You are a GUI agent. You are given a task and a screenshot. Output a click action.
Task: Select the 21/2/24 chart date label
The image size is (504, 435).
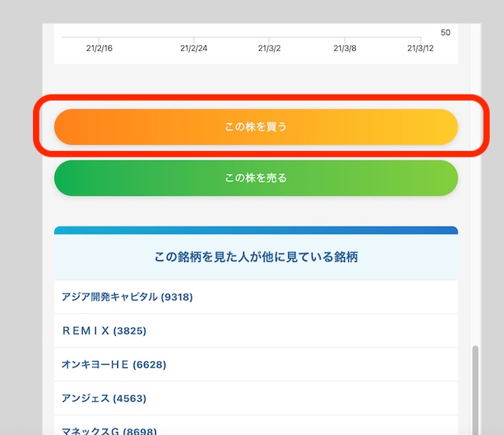tap(194, 49)
